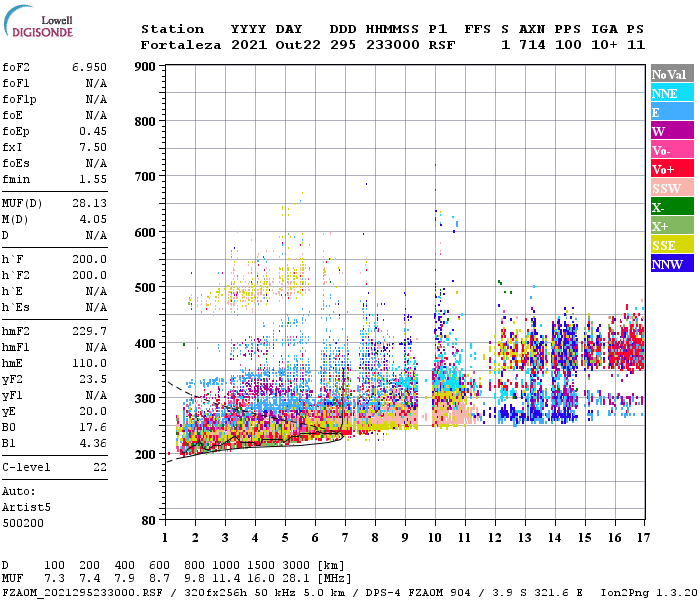Select the SSE yellow legend swatch
This screenshot has height=600, width=700.
[x=672, y=245]
